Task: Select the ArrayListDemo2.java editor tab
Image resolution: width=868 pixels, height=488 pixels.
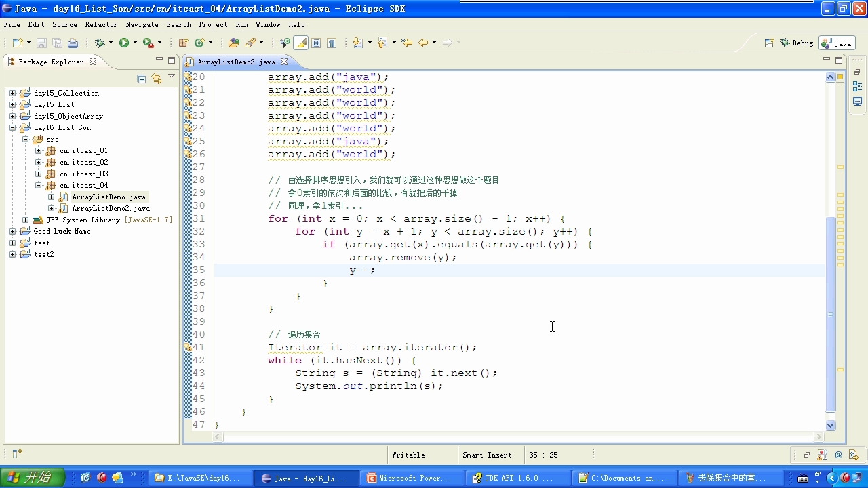Action: point(237,62)
